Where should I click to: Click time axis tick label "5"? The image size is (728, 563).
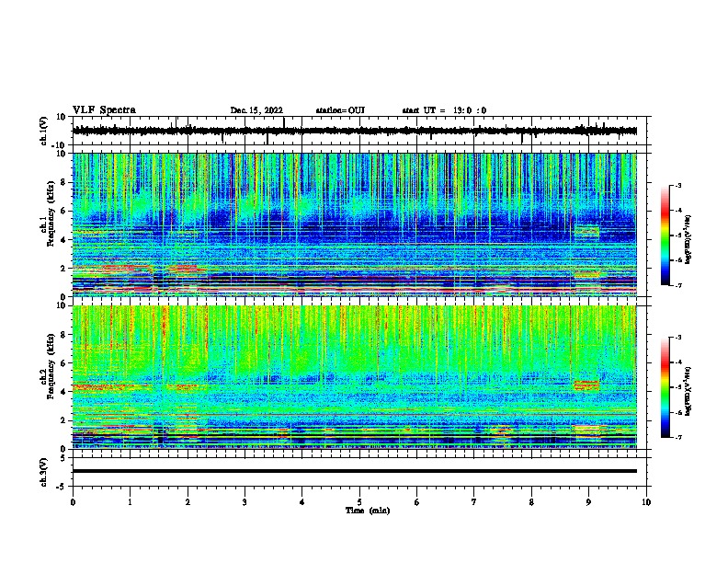359,502
